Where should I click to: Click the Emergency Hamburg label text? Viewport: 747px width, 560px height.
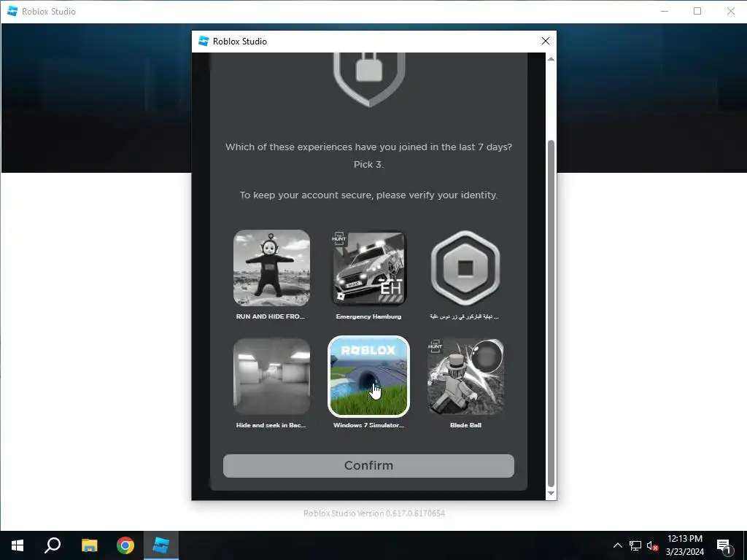[368, 316]
